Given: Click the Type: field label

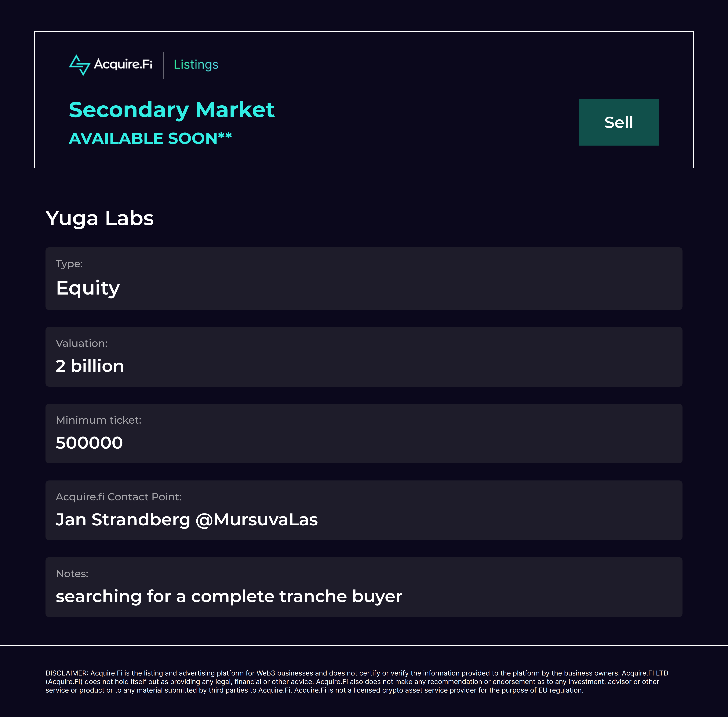Looking at the screenshot, I should 69,264.
